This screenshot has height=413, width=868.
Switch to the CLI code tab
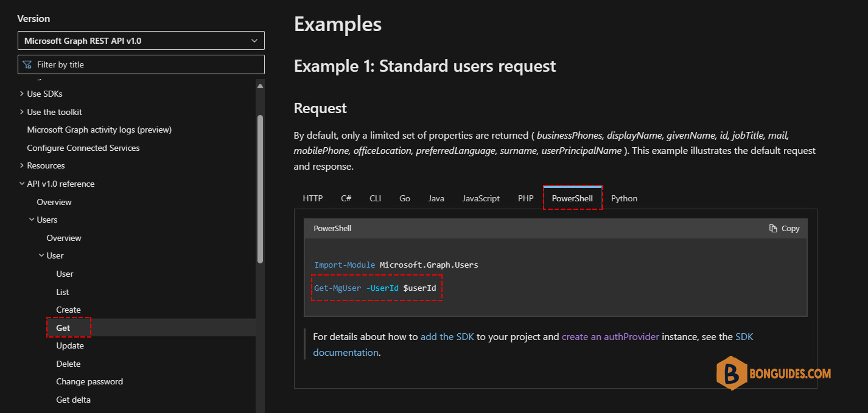tap(376, 198)
